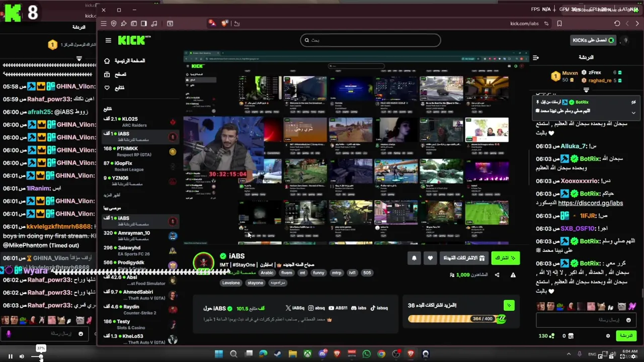Click the kick.com/iabs address bar
Screen dimensions: 644x362
point(524,23)
